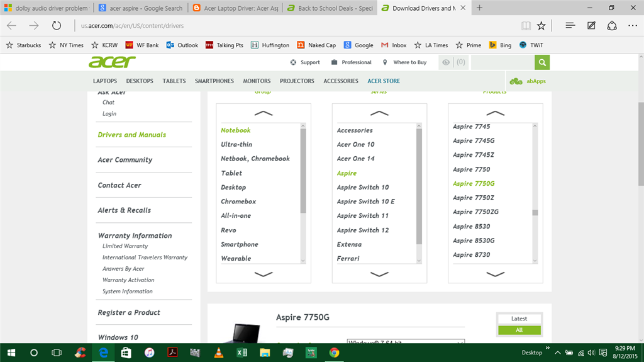This screenshot has width=644, height=362.
Task: Open Where to Buy link
Action: (404, 62)
